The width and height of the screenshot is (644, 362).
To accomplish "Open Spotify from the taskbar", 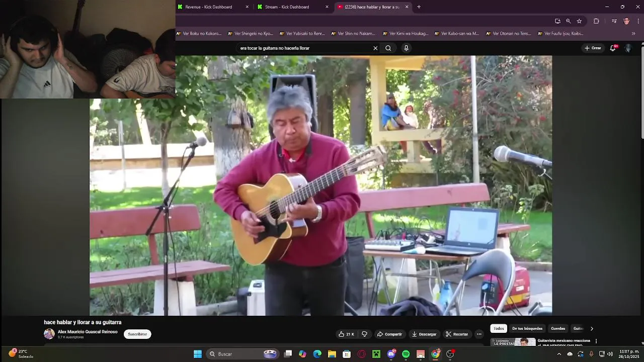I will (406, 354).
